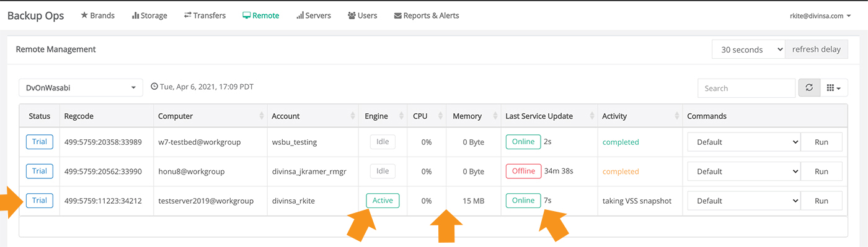Screen dimensions: 868x247
Task: Open Commands dropdown for testserver2019 row
Action: click(x=744, y=201)
